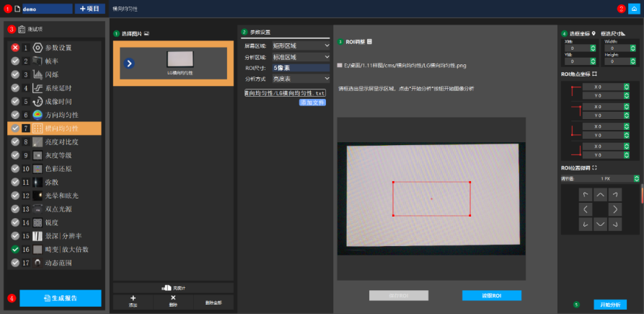Nudge the ROI right with the arrow
Image resolution: width=644 pixels, height=314 pixels.
point(615,209)
